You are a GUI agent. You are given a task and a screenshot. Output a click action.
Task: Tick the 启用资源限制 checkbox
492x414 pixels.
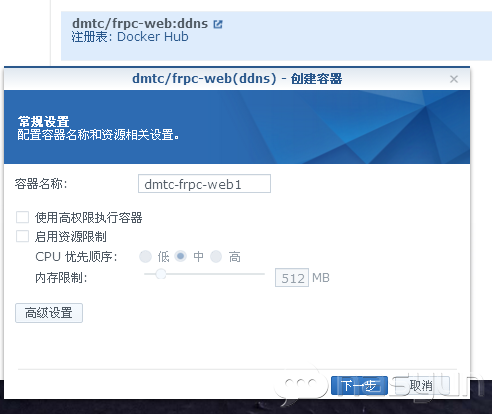click(22, 236)
